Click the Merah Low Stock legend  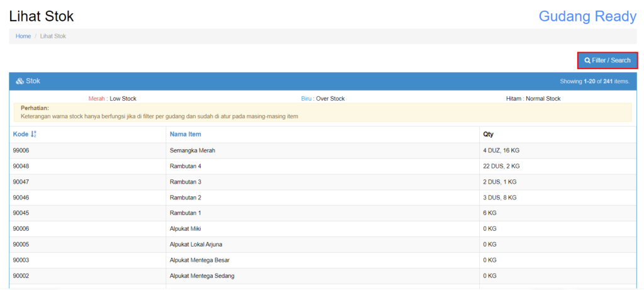112,99
